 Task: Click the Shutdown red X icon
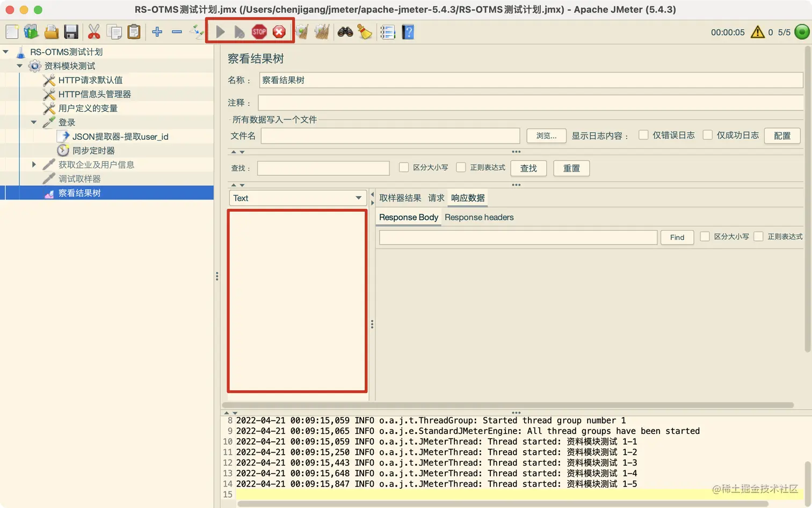pyautogui.click(x=279, y=32)
